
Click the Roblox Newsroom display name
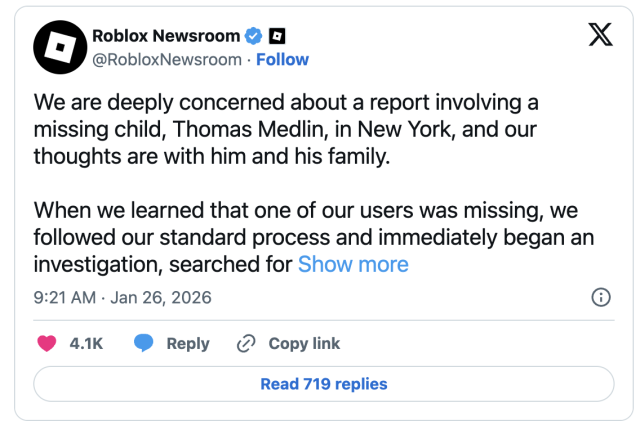coord(166,36)
